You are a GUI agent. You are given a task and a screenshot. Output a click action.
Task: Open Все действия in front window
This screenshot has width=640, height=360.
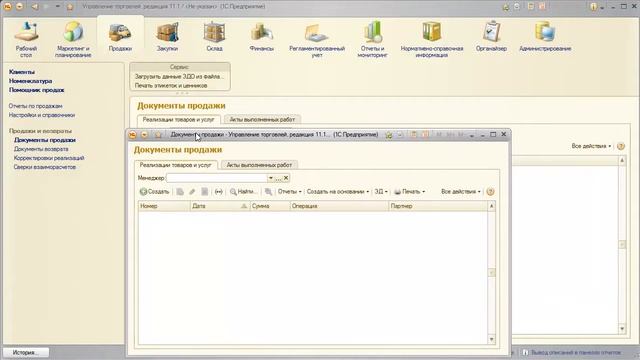[461, 191]
